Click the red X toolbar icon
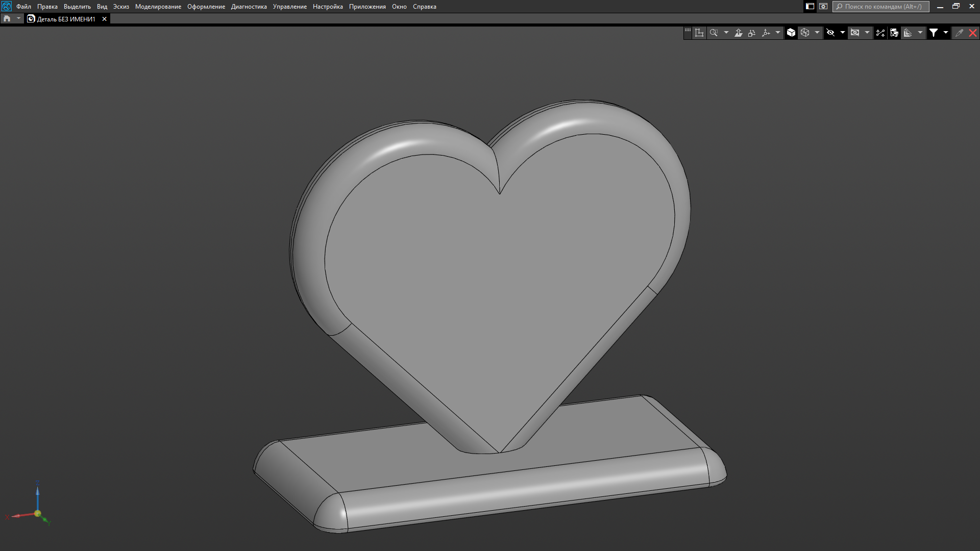Viewport: 980px width, 551px height. [973, 33]
